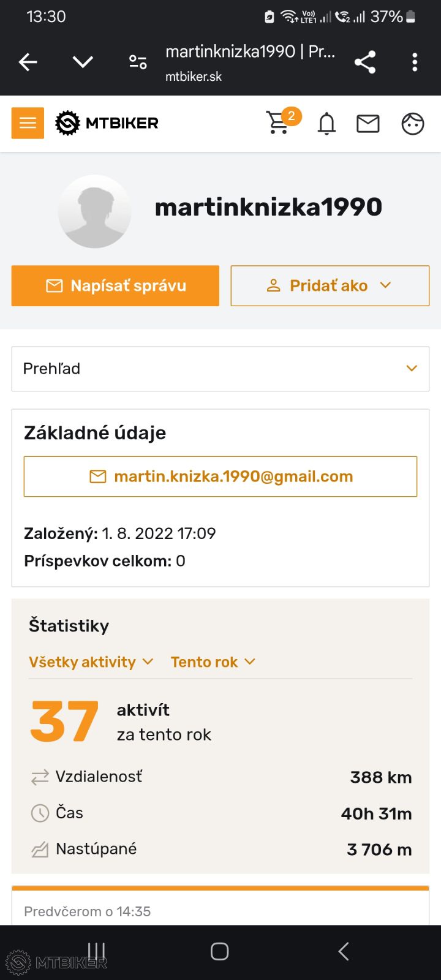Expand the Tento rok period filter

coord(213,662)
